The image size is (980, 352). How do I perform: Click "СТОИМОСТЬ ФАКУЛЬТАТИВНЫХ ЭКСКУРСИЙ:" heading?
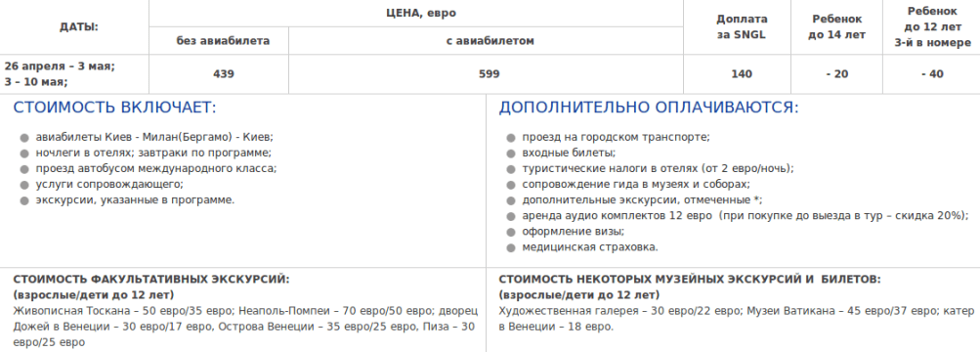coord(151,280)
